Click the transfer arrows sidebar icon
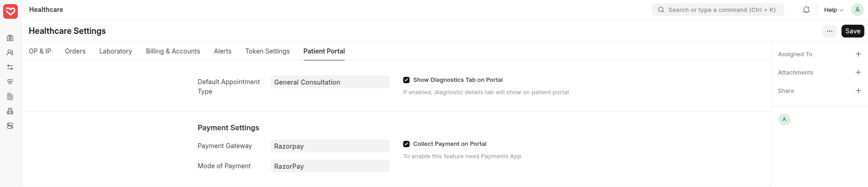868x187 pixels. click(10, 67)
